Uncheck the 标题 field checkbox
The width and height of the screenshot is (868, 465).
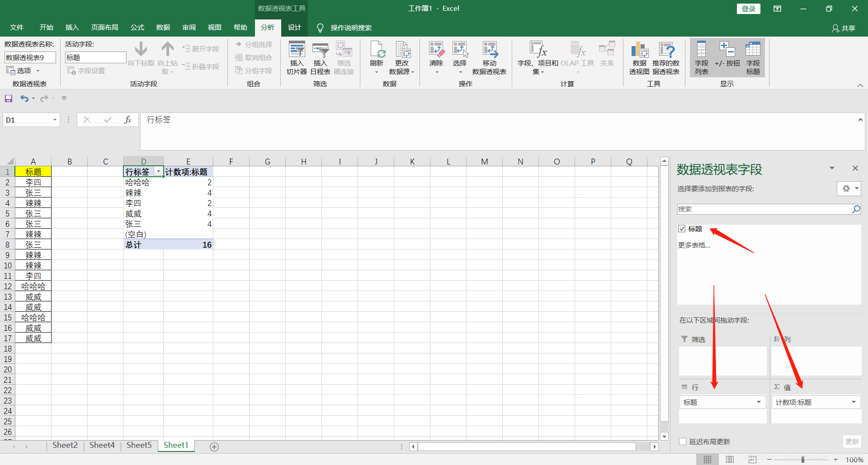tap(682, 229)
